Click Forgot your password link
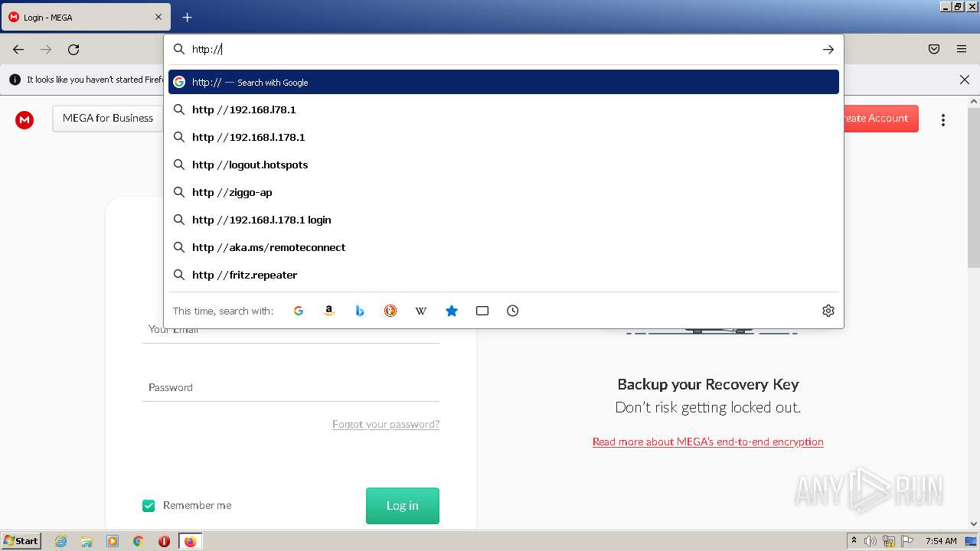 [x=386, y=424]
